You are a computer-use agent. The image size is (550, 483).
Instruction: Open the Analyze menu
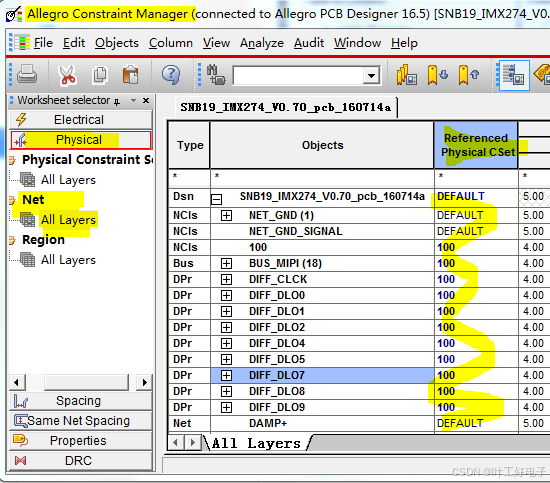(262, 43)
